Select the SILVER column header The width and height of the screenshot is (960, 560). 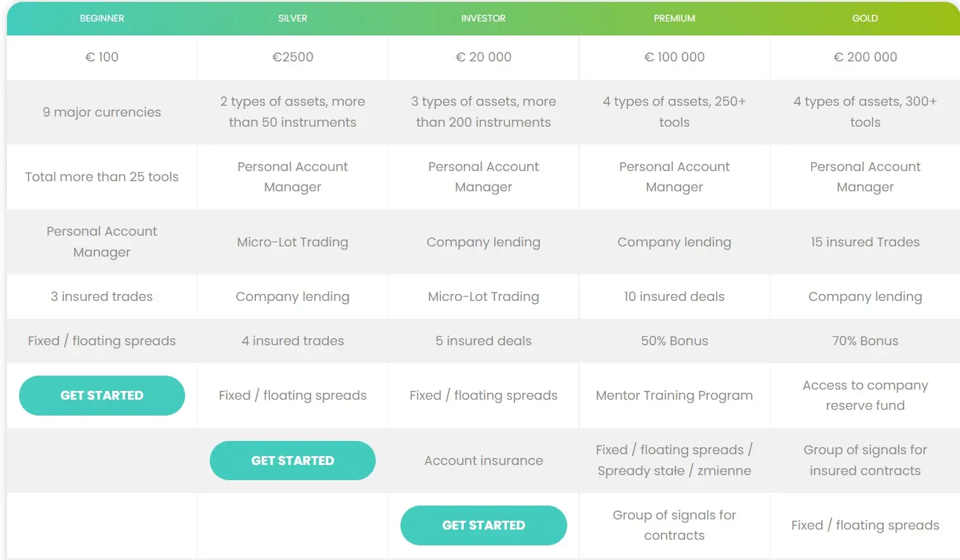(x=293, y=18)
